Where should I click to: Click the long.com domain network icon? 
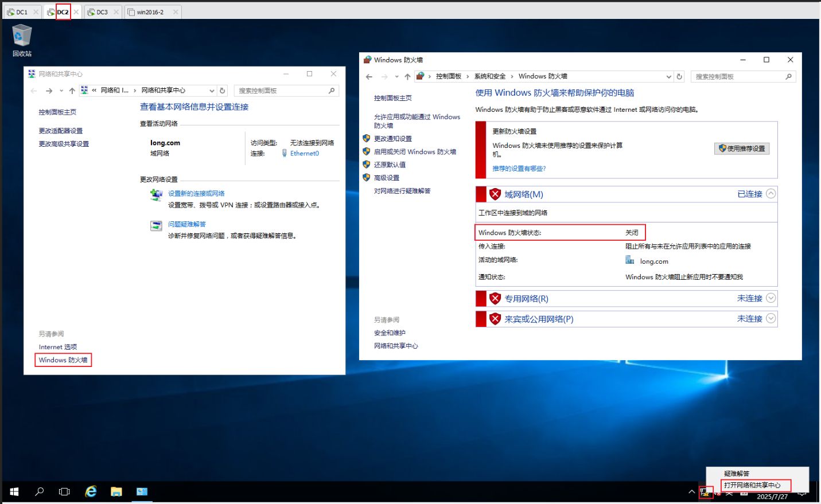[630, 260]
